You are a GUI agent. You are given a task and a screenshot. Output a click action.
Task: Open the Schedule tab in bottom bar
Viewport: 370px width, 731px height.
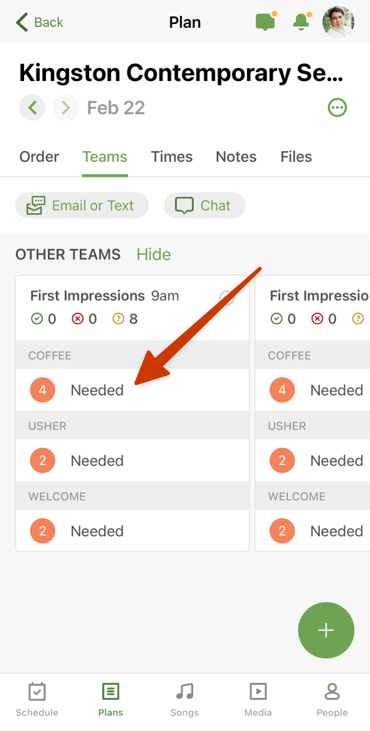(x=37, y=699)
